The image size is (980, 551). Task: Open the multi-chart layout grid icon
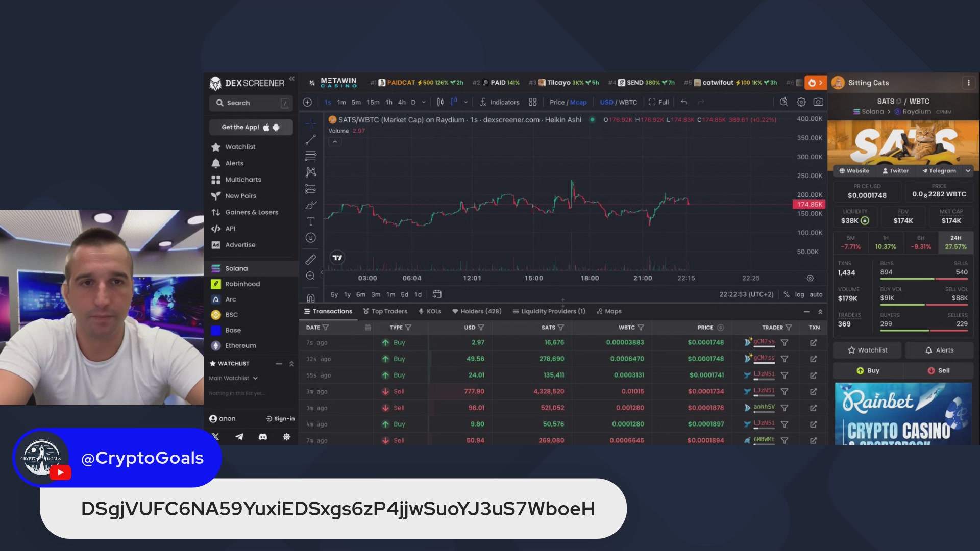[533, 102]
